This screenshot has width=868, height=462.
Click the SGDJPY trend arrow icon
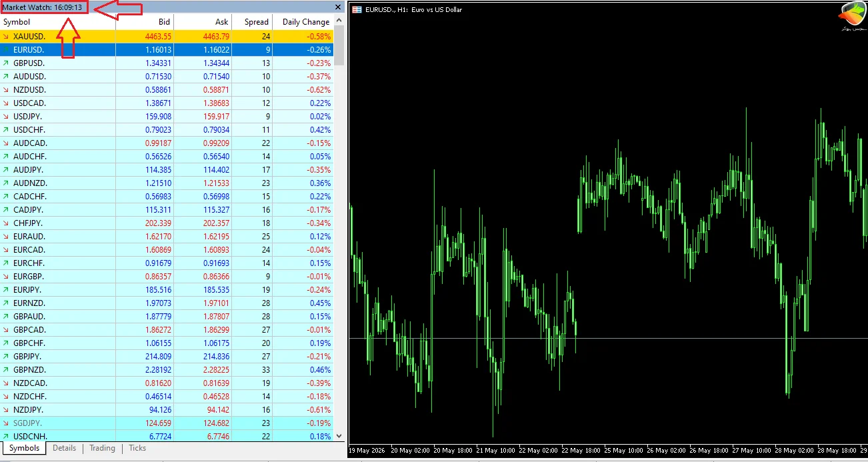[6, 423]
